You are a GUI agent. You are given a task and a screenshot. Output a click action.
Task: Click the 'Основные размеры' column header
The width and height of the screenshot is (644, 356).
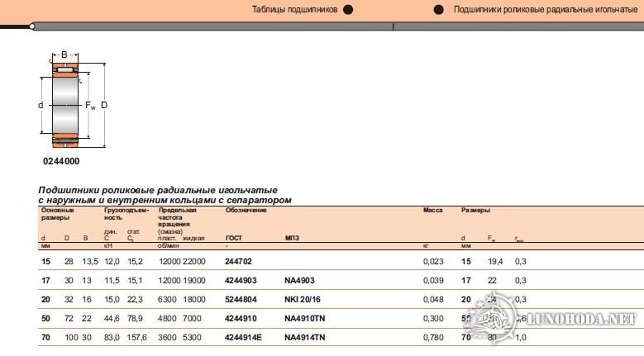58,214
